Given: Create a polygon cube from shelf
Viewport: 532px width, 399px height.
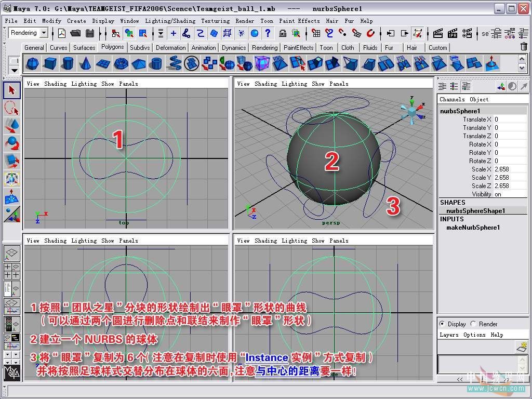Looking at the screenshot, I should (50, 63).
